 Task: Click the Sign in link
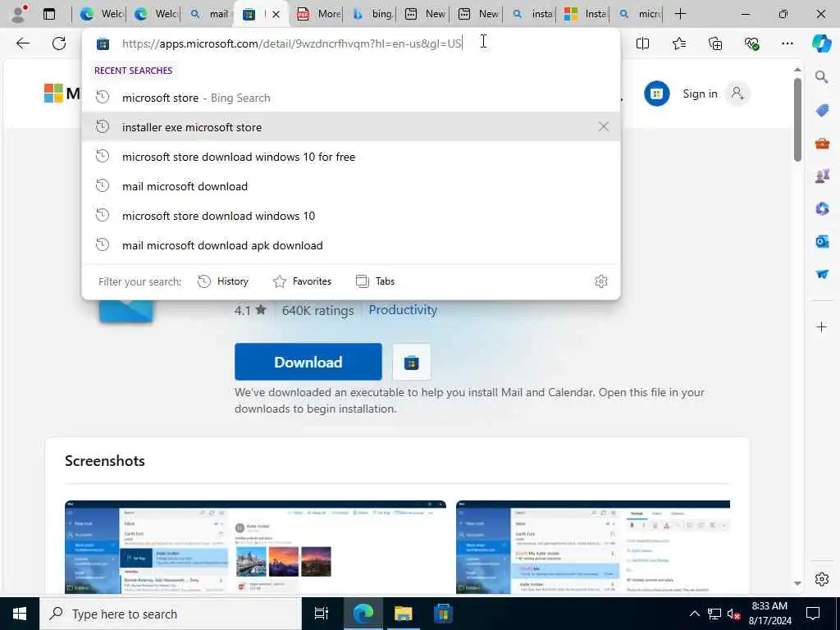(700, 94)
